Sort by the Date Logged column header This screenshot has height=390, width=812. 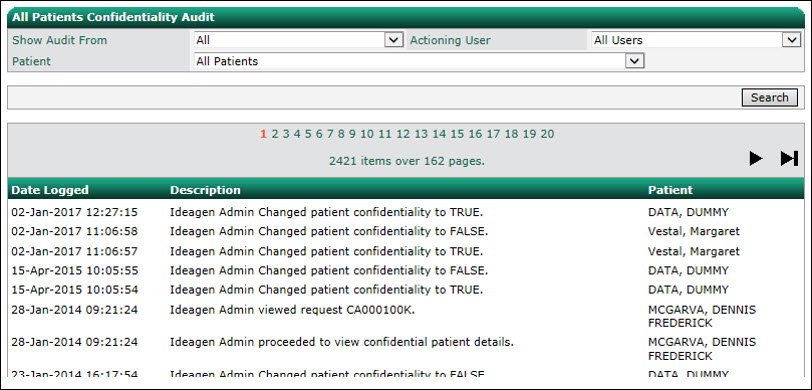[x=50, y=190]
